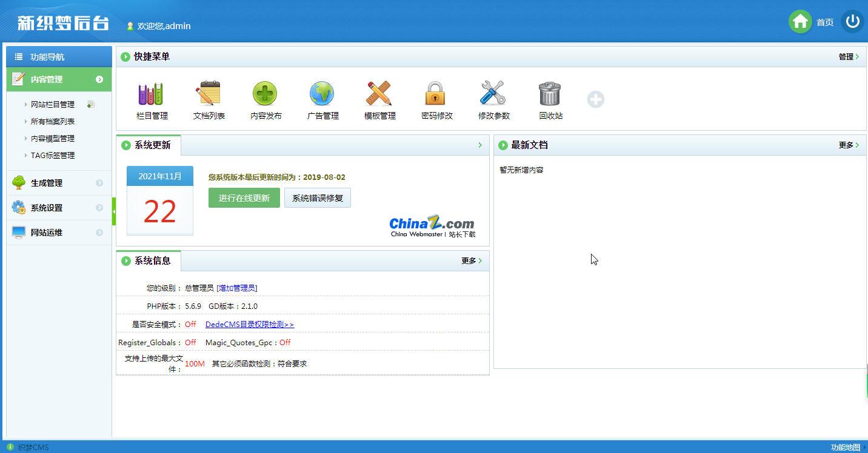The image size is (868, 453).
Task: Click the 首页 text link in header
Action: coord(825,22)
